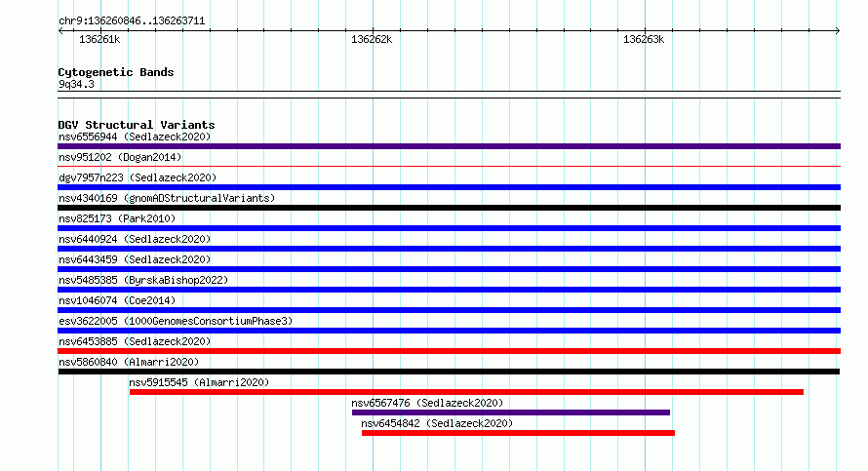Click the nsv6556944 (Sedlazeck2020) label
The width and height of the screenshot is (868, 471).
click(135, 137)
